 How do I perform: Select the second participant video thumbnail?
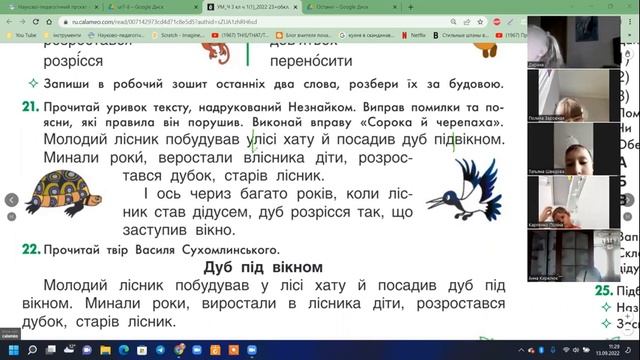pos(573,95)
